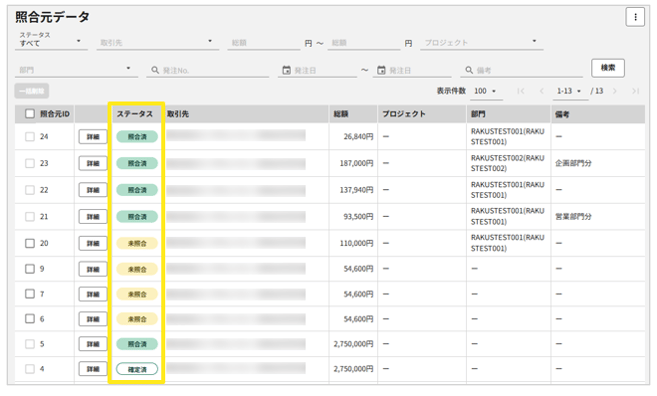Image resolution: width=657 pixels, height=396 pixels.
Task: Open 詳細 for row ID 7
Action: (93, 294)
